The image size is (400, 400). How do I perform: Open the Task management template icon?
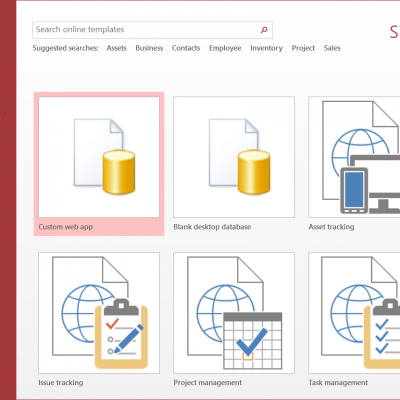(x=354, y=313)
